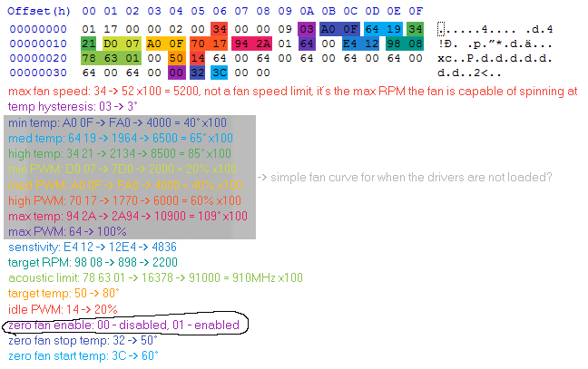
Task: Click the 'zero fan stop temp' line
Action: pos(83,341)
